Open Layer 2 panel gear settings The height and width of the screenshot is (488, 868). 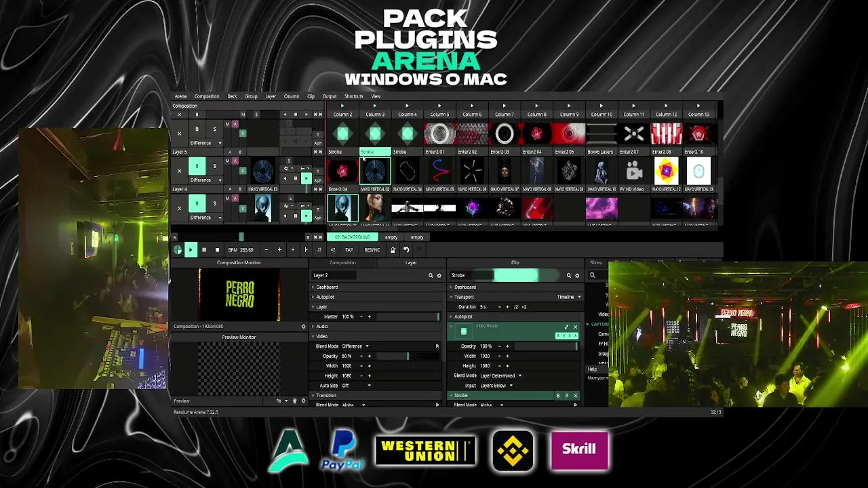[x=439, y=276]
